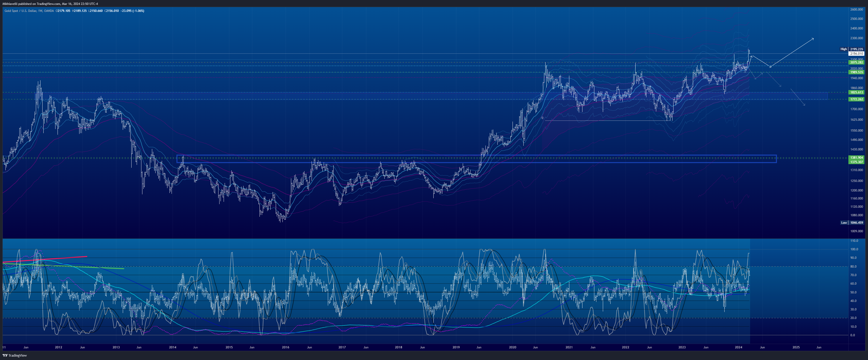The width and height of the screenshot is (868, 360).
Task: Click the 1160.000 tick on the price axis
Action: point(857,198)
